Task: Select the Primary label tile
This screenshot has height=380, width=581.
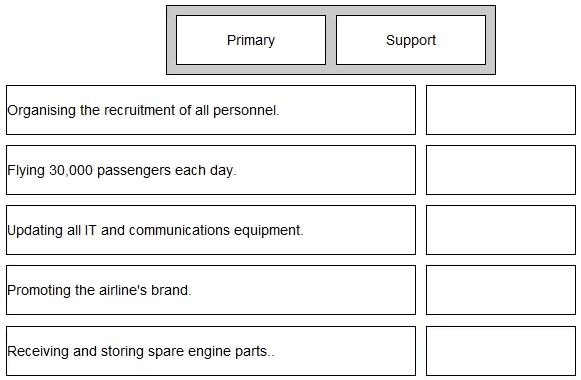Action: click(x=251, y=40)
